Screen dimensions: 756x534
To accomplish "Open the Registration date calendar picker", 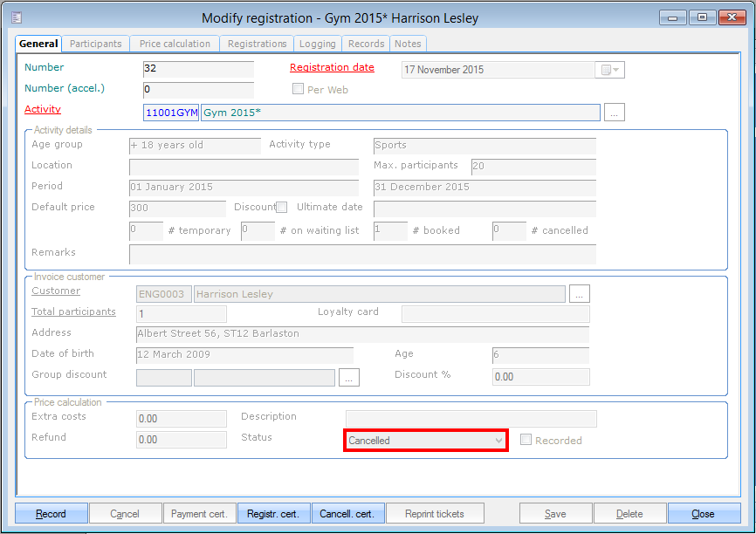I will 610,71.
